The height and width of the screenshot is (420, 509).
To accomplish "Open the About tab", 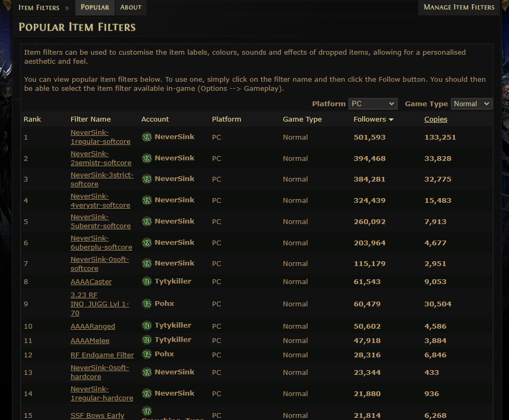I will 131,7.
